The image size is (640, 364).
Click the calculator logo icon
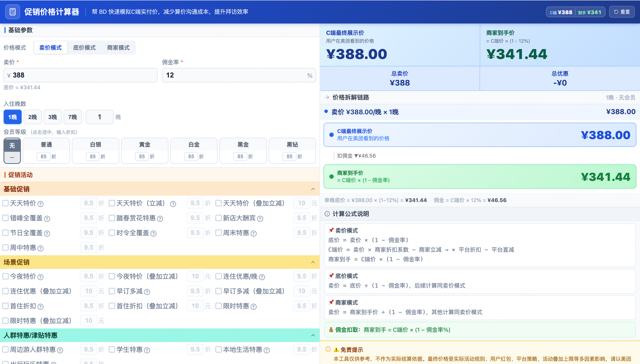[x=12, y=12]
